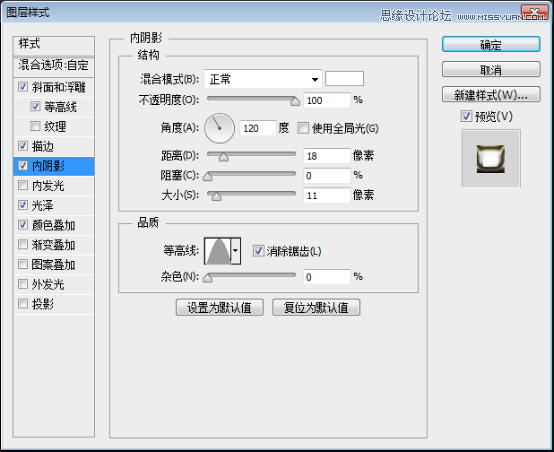Open the 颜色叠加 settings row label
The image size is (554, 452).
pyautogui.click(x=53, y=225)
